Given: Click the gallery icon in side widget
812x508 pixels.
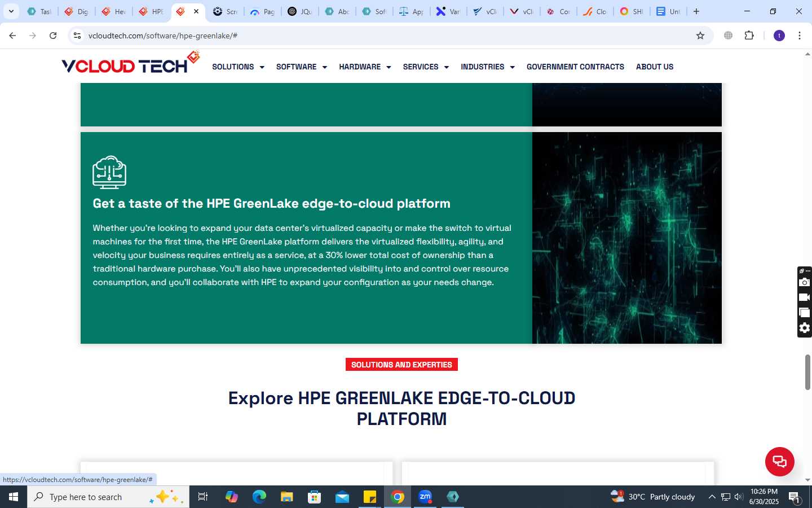Looking at the screenshot, I should 805,313.
